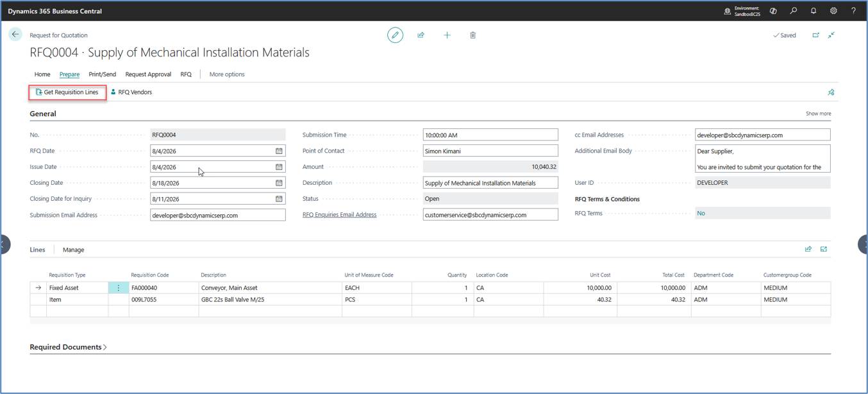Image resolution: width=868 pixels, height=394 pixels.
Task: Click RFQ Enquiries Email Address link
Action: pos(339,215)
